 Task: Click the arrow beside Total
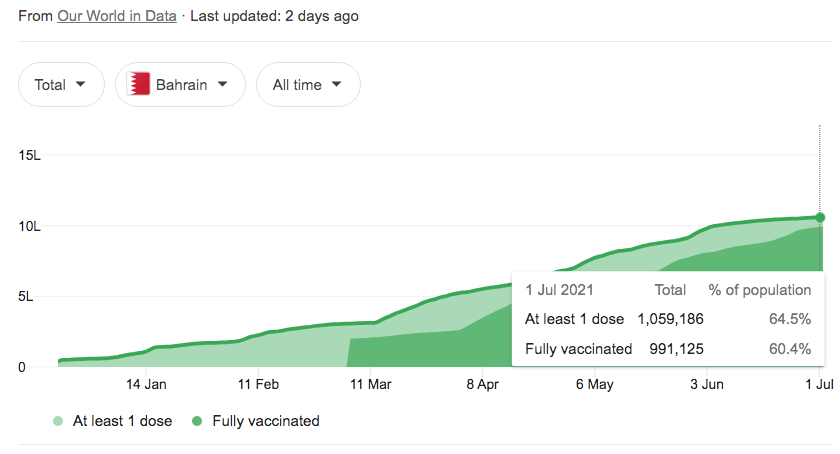pyautogui.click(x=81, y=85)
